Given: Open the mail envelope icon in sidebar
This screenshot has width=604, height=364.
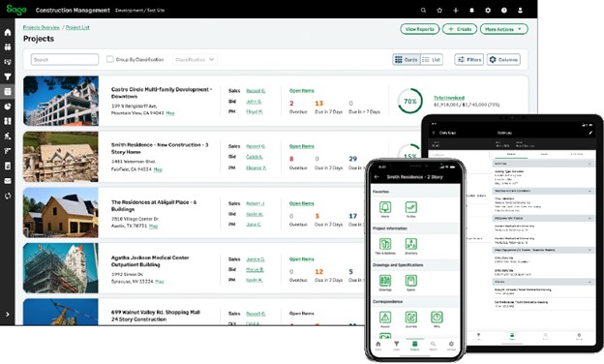Looking at the screenshot, I should (8, 181).
